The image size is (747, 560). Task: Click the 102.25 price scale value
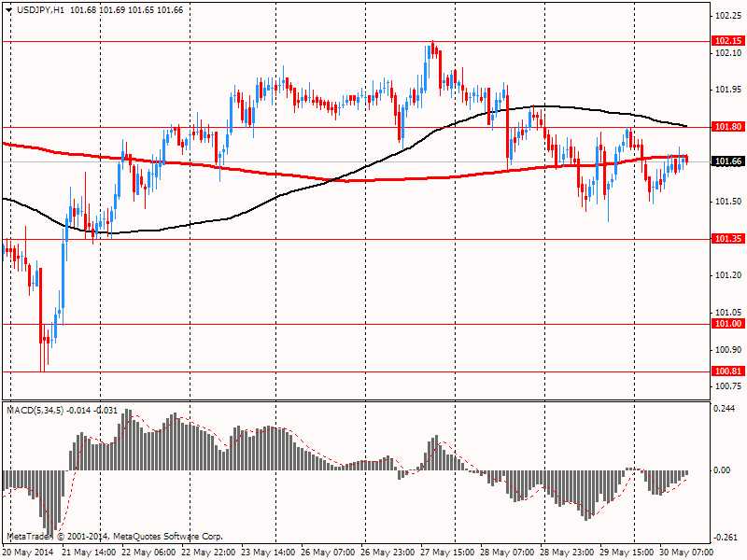coord(728,16)
